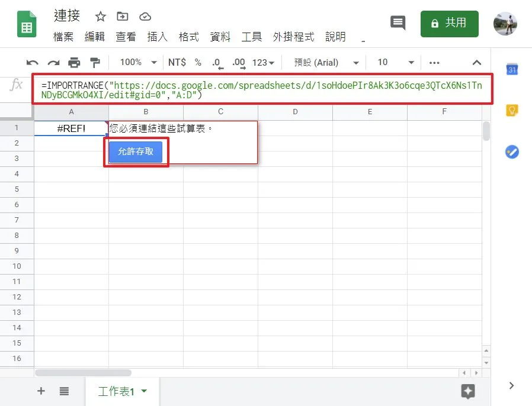Open the 說明 menu

click(x=335, y=37)
